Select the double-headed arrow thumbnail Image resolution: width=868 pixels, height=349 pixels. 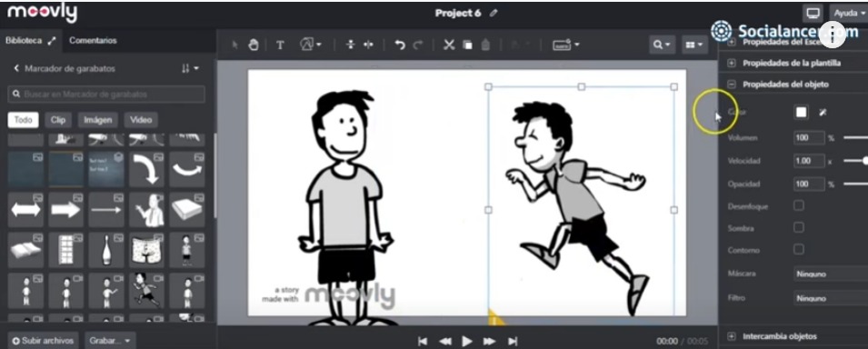click(25, 209)
